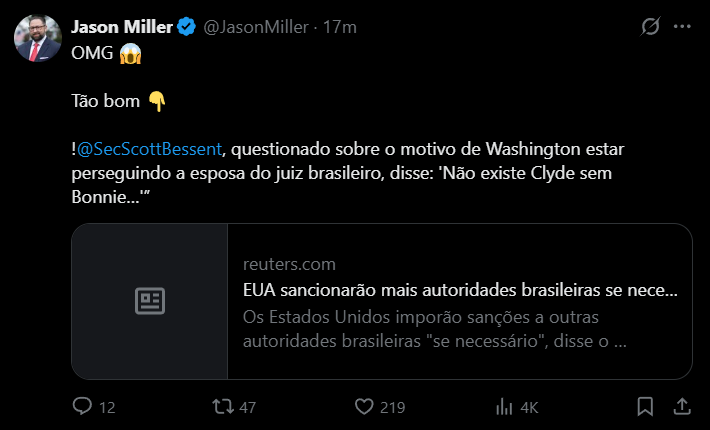Viewport: 710px width, 430px height.
Task: Open the @SecScottBessent mention
Action: click(150, 150)
